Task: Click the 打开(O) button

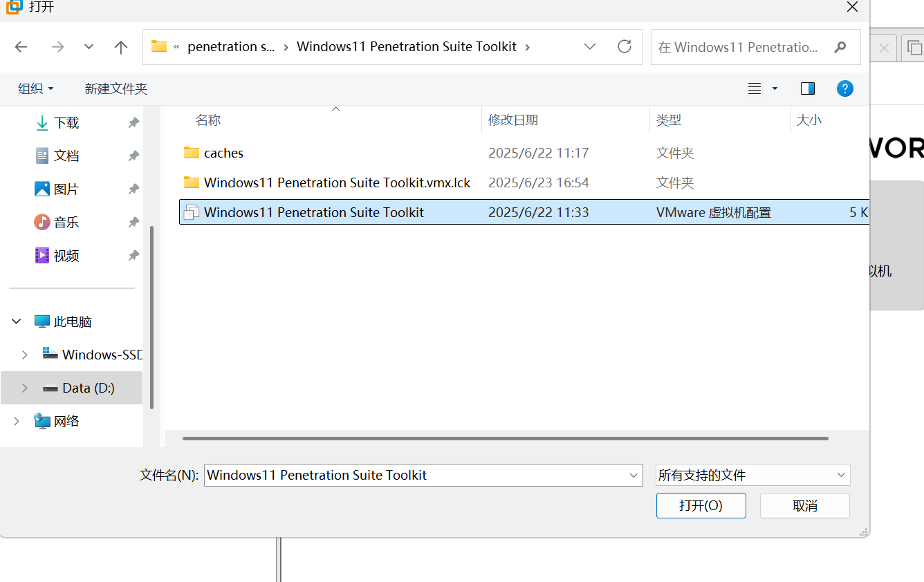Action: coord(701,505)
